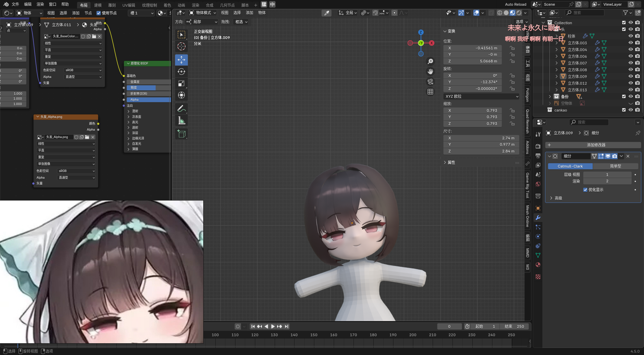
Task: Click the zoom magnifier viewport icon
Action: click(430, 61)
